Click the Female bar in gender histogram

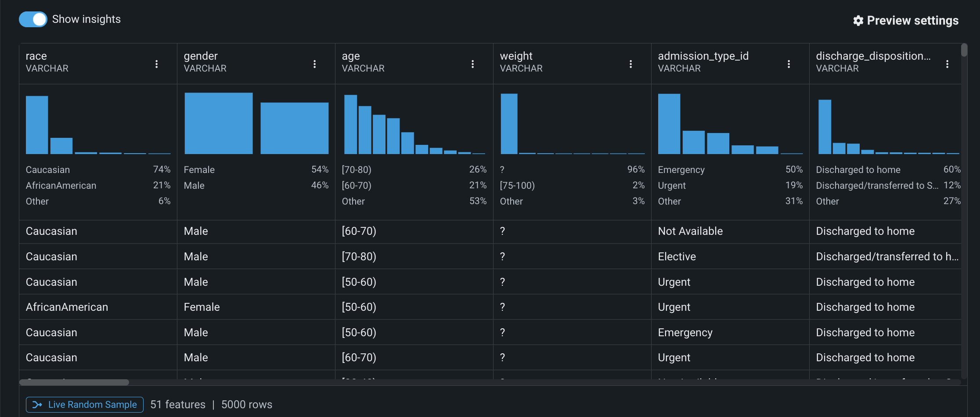[x=218, y=123]
